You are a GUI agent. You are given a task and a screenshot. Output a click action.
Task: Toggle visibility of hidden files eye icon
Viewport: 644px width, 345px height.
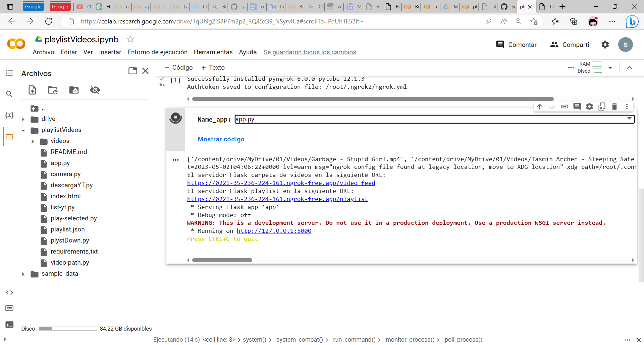tap(95, 90)
